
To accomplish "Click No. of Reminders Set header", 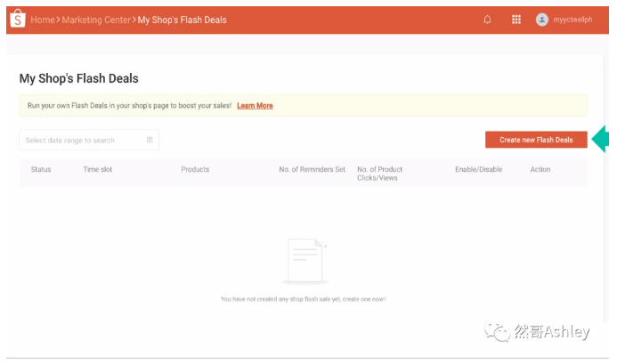I will tap(312, 169).
